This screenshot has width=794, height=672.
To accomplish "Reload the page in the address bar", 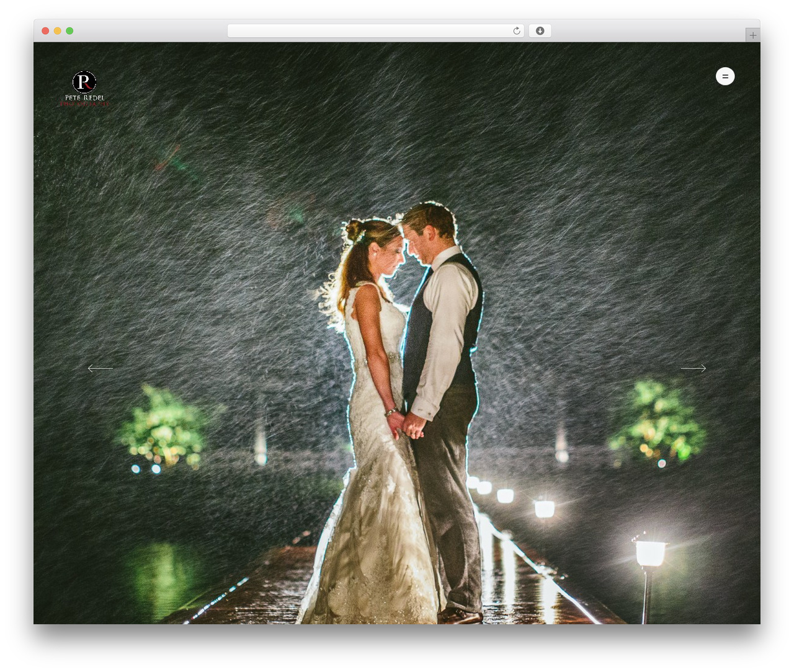I will (517, 31).
